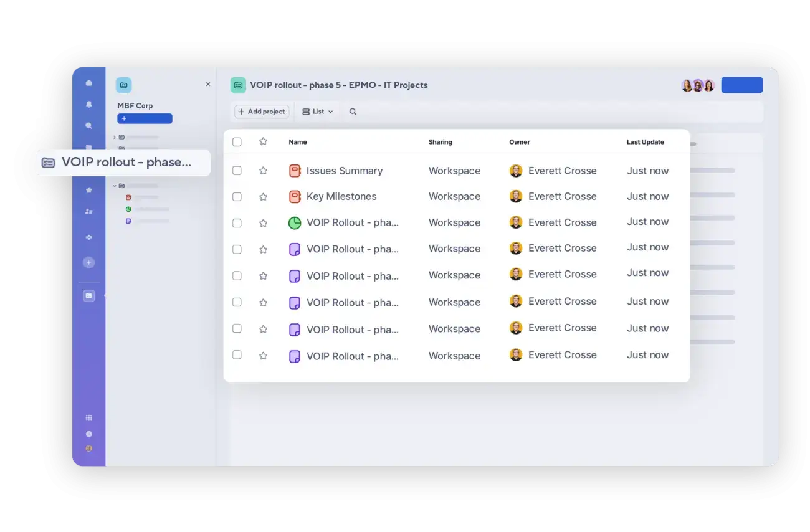
Task: Sort by the Sharing column header
Action: pos(441,142)
